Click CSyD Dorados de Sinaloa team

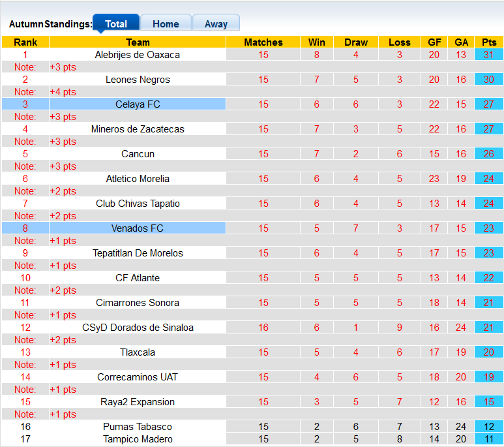click(x=138, y=328)
